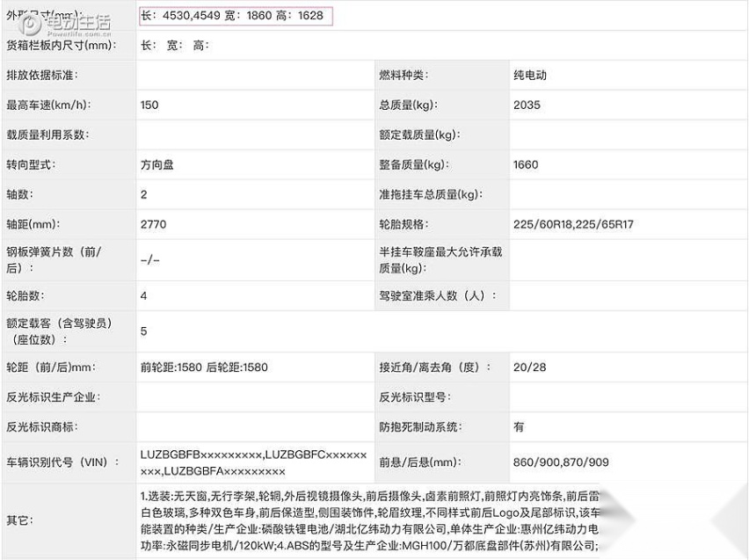Viewport: 749px width, 560px height.
Task: Click the label 轴距(mm):
Action: 33,224
